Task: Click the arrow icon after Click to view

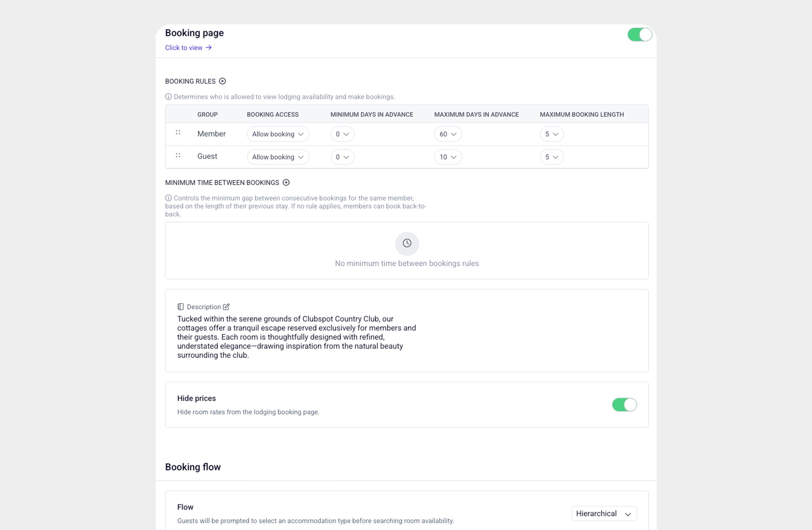Action: coord(209,47)
